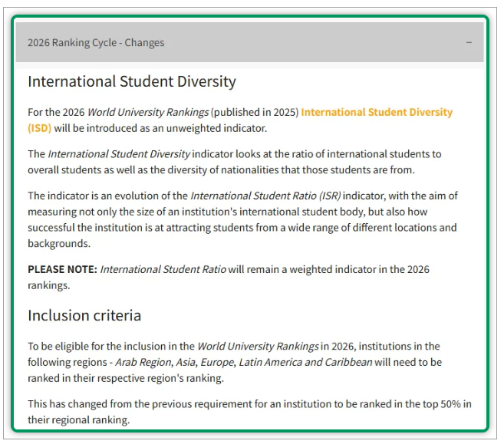Collapse the 2026 Ranking Cycle - Changes accordion
504x444 pixels.
coord(250,42)
